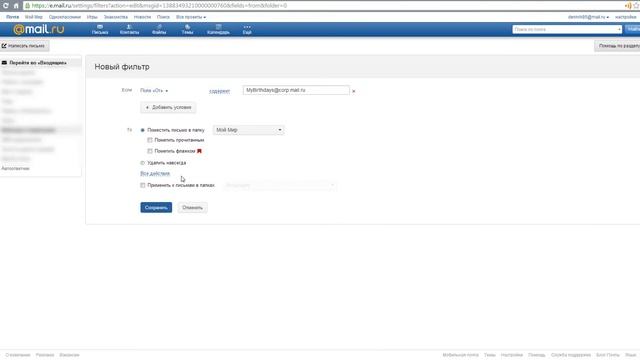Open Новости in the top portal menu

(x=142, y=17)
